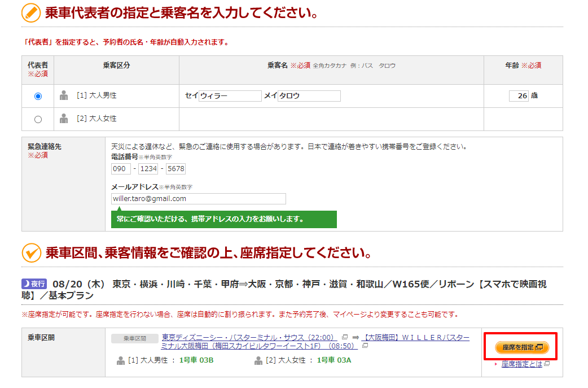The image size is (588, 388).
Task: Click the orange checkmark icon by seat heading
Action: click(31, 252)
